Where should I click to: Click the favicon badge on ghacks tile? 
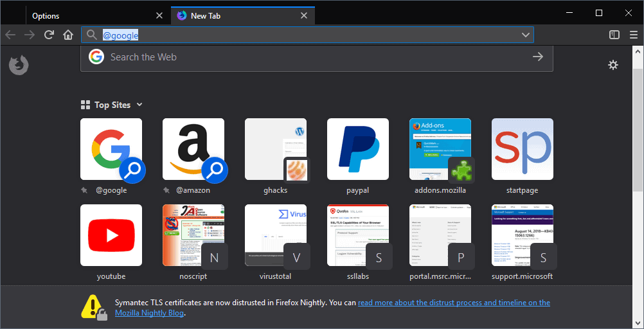point(296,170)
